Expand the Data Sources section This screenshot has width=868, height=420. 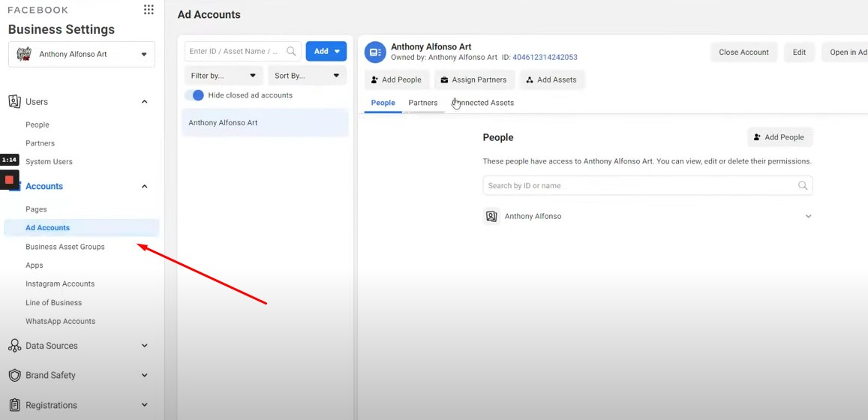point(145,346)
